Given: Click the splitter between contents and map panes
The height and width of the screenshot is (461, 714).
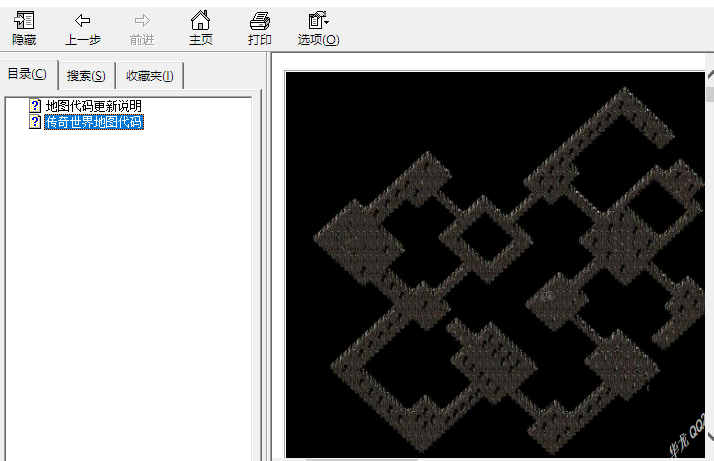Looking at the screenshot, I should pyautogui.click(x=267, y=260).
